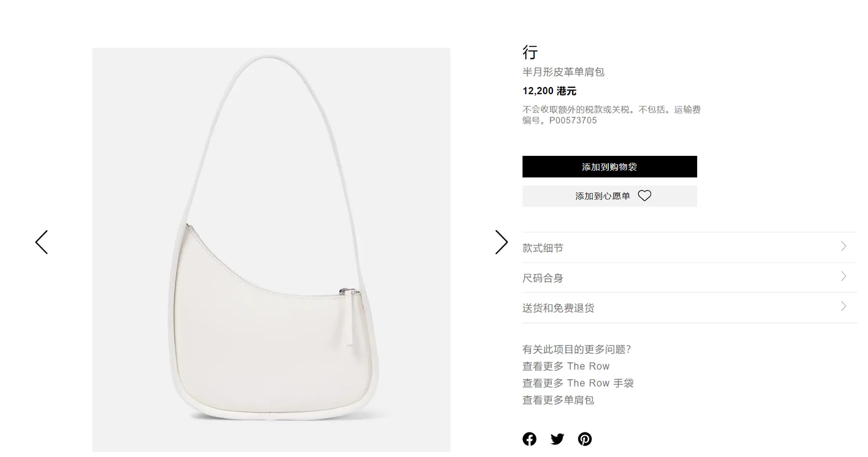Expand the 款式细节 section
This screenshot has height=457, width=868.
689,248
